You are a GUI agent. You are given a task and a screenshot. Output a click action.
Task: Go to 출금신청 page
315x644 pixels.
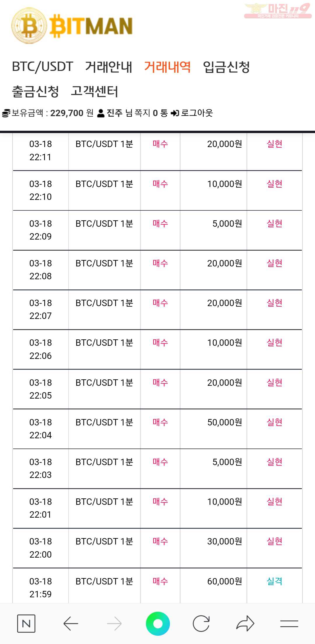35,91
